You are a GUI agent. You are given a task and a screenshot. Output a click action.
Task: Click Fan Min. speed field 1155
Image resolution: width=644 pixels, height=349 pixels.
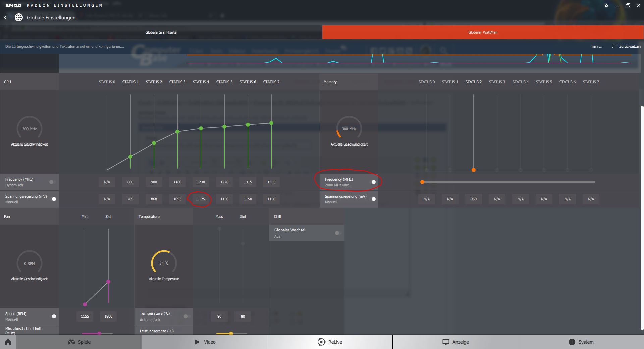click(x=85, y=316)
